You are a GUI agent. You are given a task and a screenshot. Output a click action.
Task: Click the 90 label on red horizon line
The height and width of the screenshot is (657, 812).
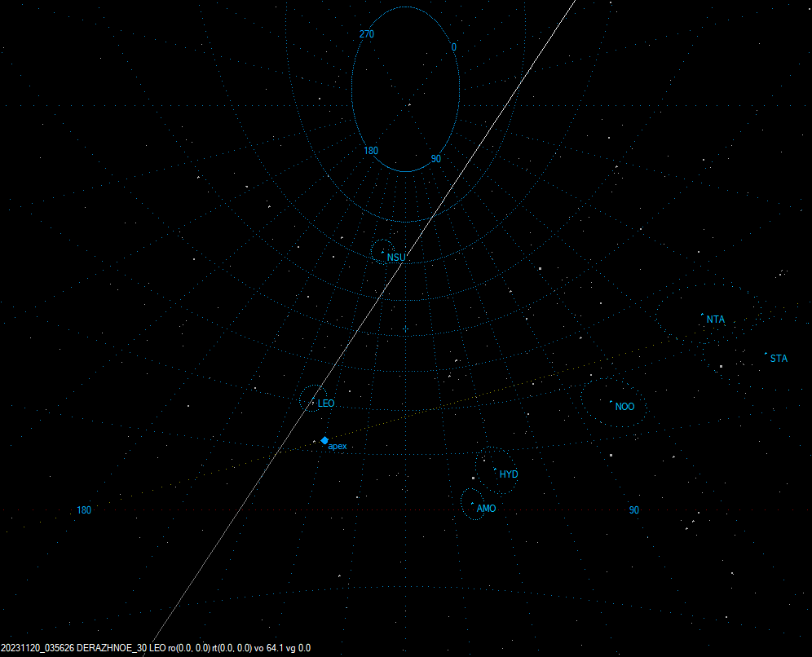pyautogui.click(x=633, y=510)
